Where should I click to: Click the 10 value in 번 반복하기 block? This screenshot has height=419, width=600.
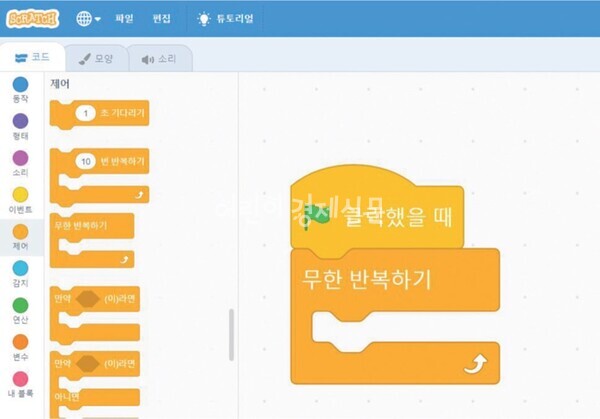85,161
